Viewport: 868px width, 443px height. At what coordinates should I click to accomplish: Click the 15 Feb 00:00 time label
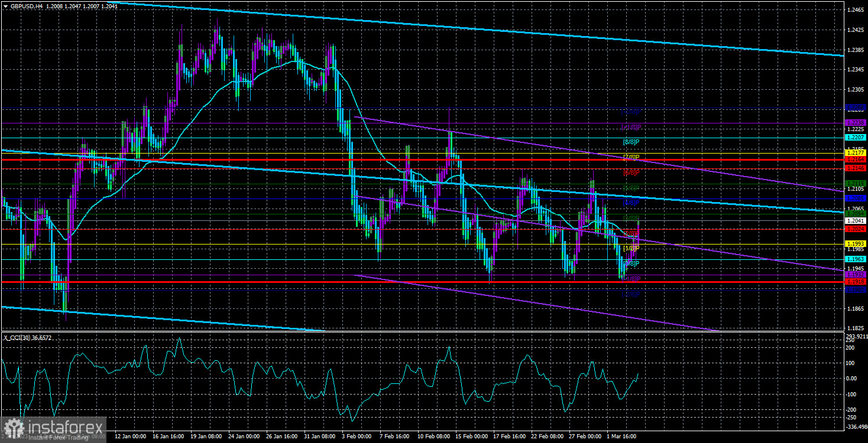click(472, 437)
